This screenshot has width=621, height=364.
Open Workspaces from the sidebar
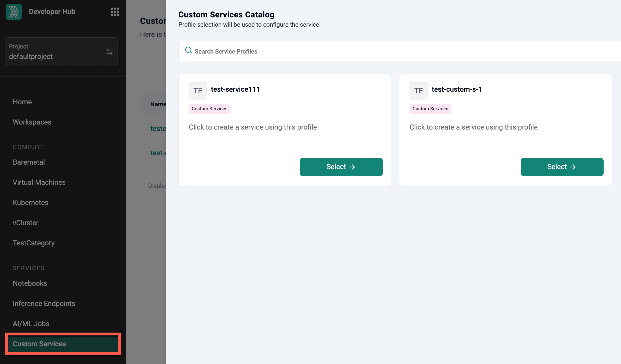coord(32,122)
